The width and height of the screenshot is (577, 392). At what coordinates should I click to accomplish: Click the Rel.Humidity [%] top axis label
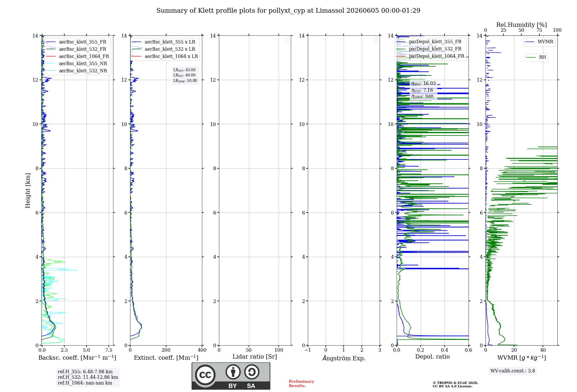[522, 25]
